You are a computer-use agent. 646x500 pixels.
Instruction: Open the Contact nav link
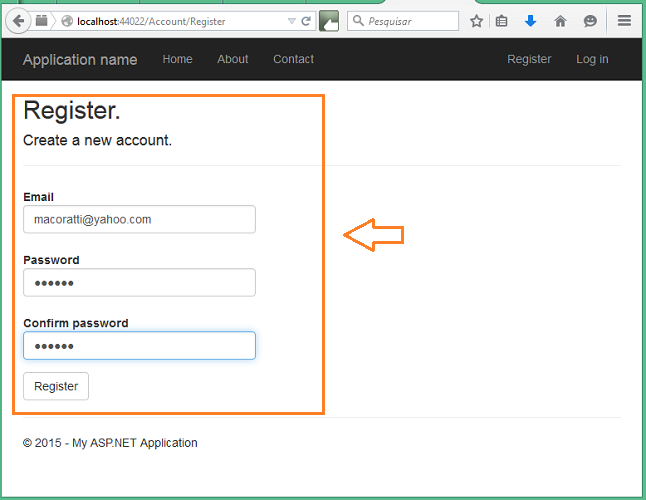point(293,59)
